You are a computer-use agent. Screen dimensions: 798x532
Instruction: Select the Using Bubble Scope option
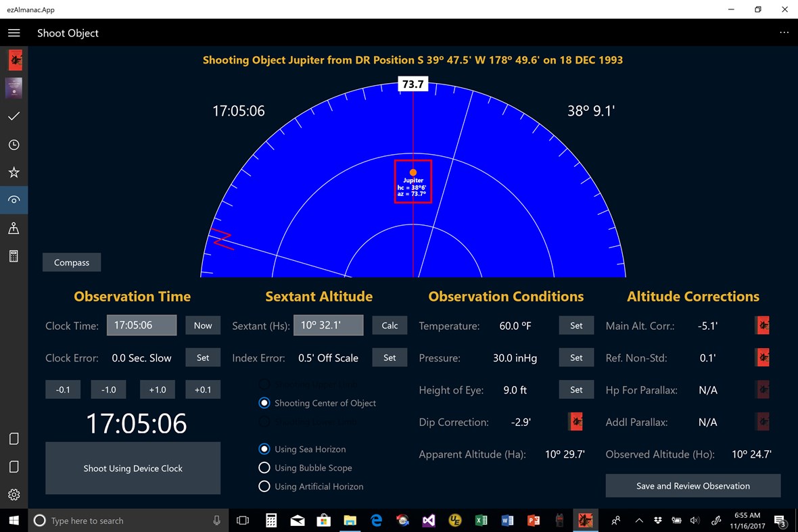pyautogui.click(x=264, y=468)
